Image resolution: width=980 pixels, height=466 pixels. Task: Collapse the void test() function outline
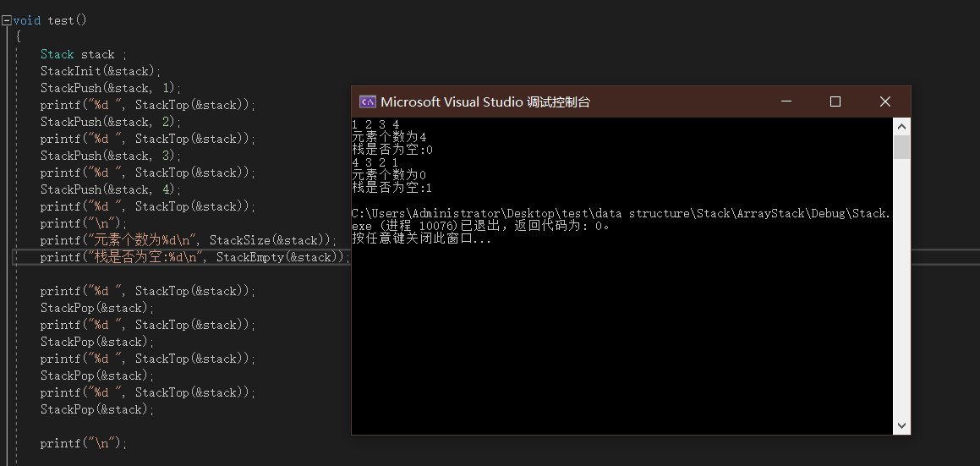click(x=6, y=20)
